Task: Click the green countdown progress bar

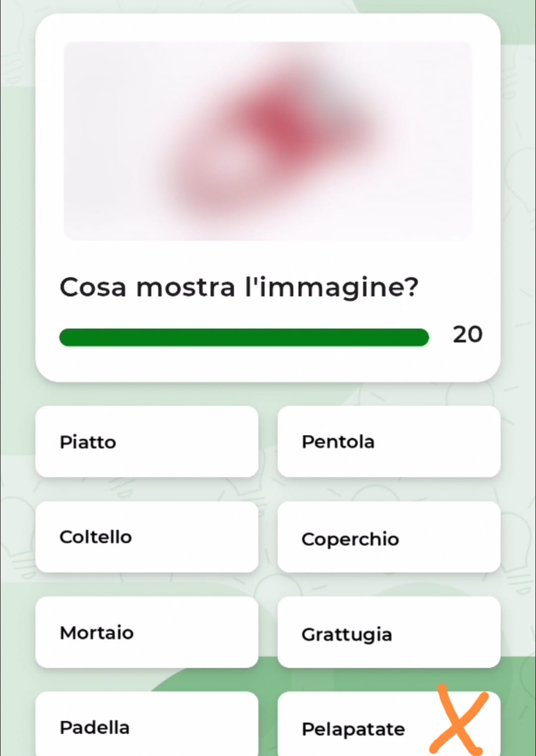Action: (x=244, y=337)
